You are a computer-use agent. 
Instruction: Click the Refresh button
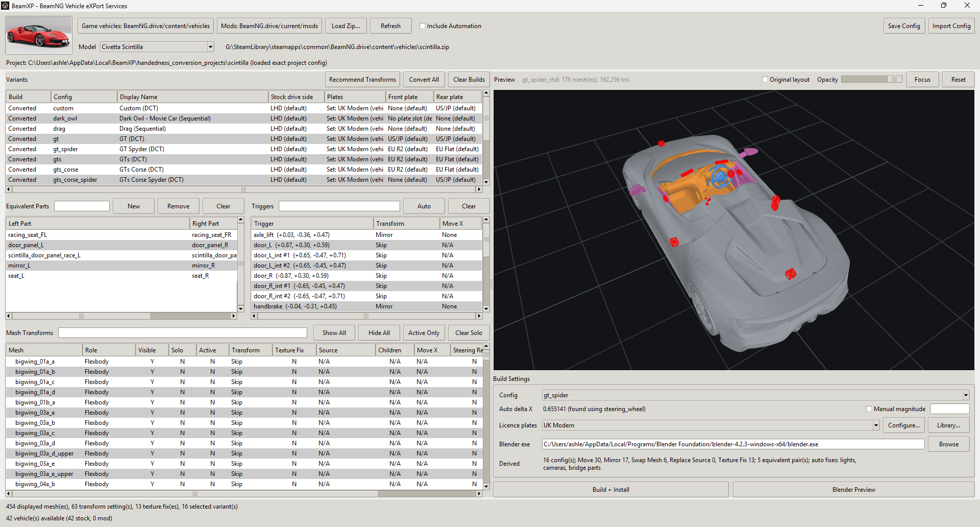tap(390, 26)
